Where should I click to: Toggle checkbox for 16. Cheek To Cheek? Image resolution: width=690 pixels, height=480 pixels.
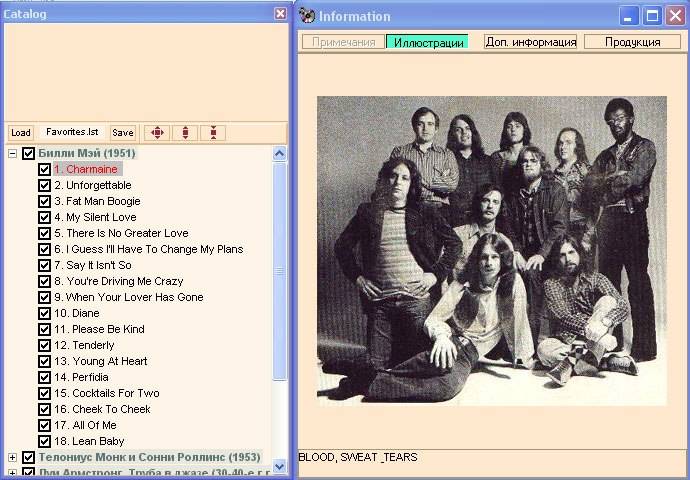click(x=44, y=409)
